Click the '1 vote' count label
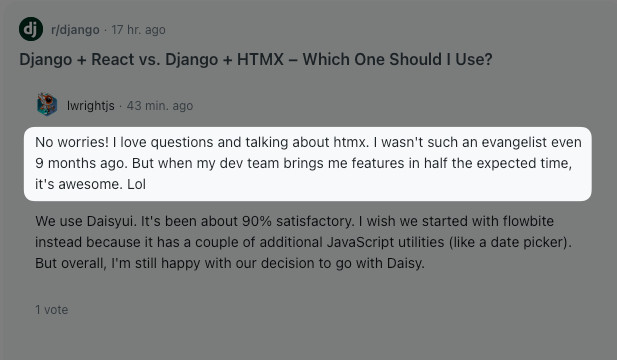 [x=52, y=310]
